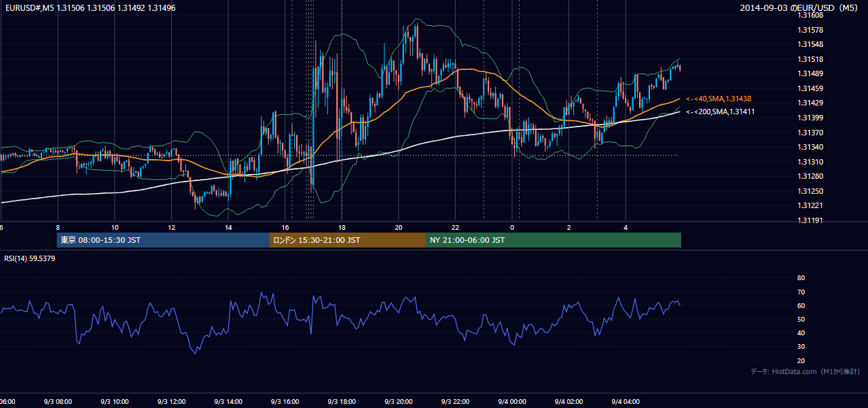Click price axis value 1.31429
Viewport: 868px width, 408px height.
[811, 103]
